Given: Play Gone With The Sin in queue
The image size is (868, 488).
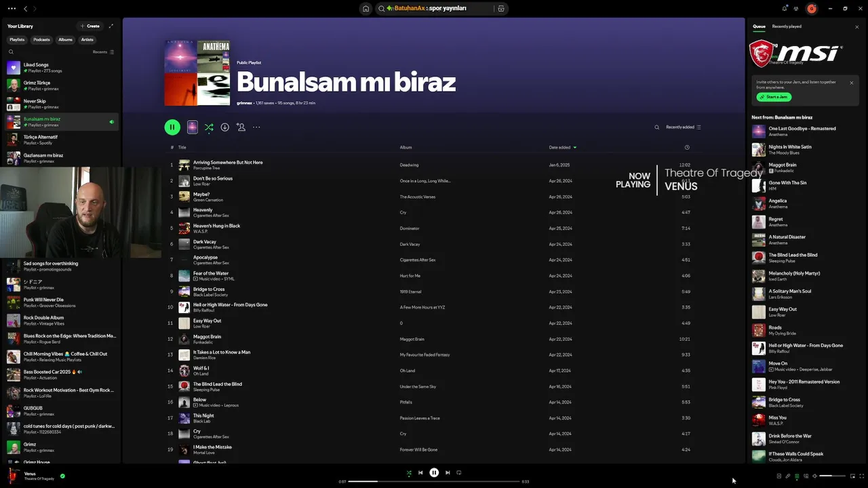Looking at the screenshot, I should (x=805, y=185).
